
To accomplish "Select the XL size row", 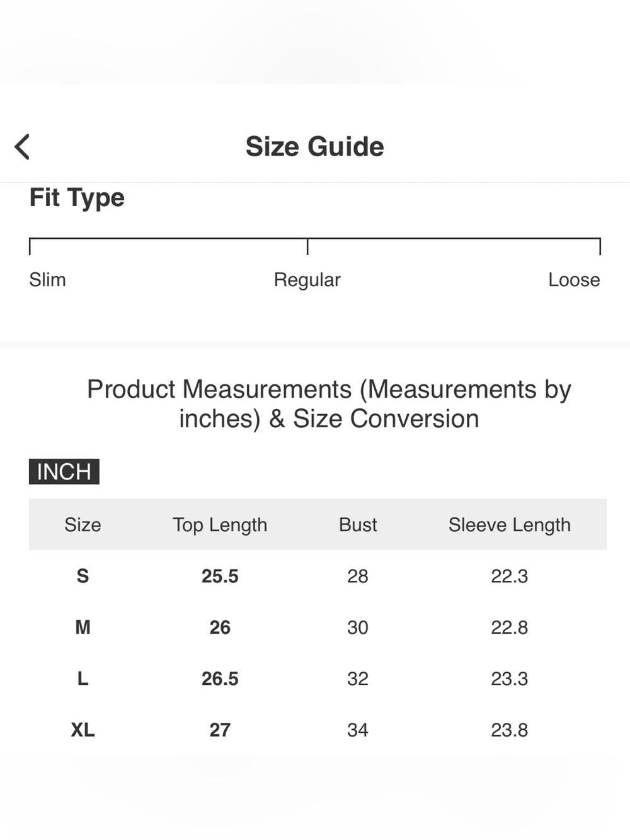I will (318, 730).
